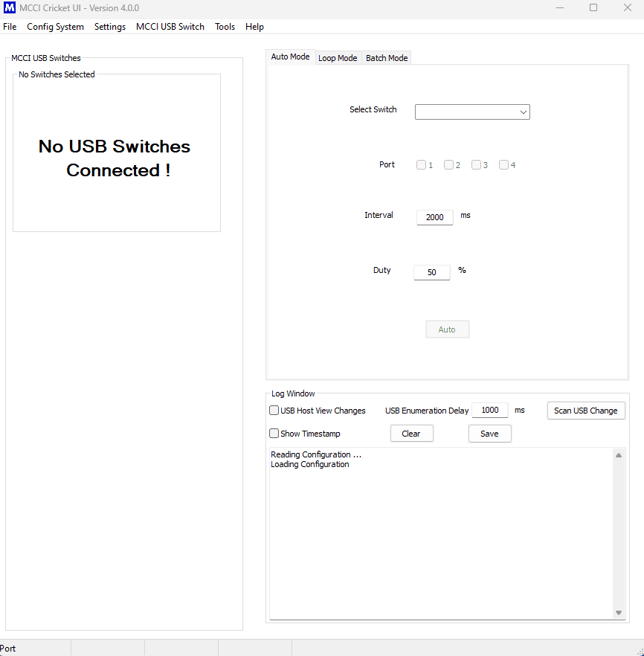Viewport: 644px width, 656px height.
Task: Open the MCCI USB Switch menu
Action: (170, 27)
